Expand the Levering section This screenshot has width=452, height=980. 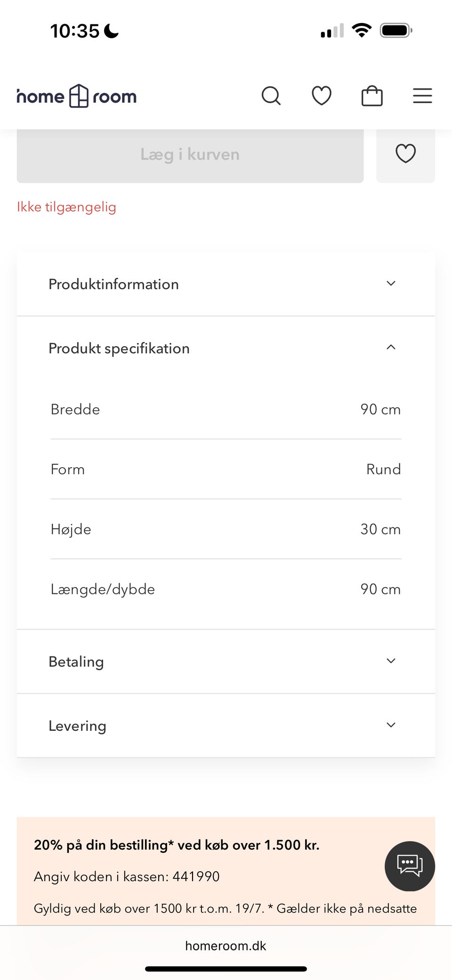pyautogui.click(x=226, y=725)
